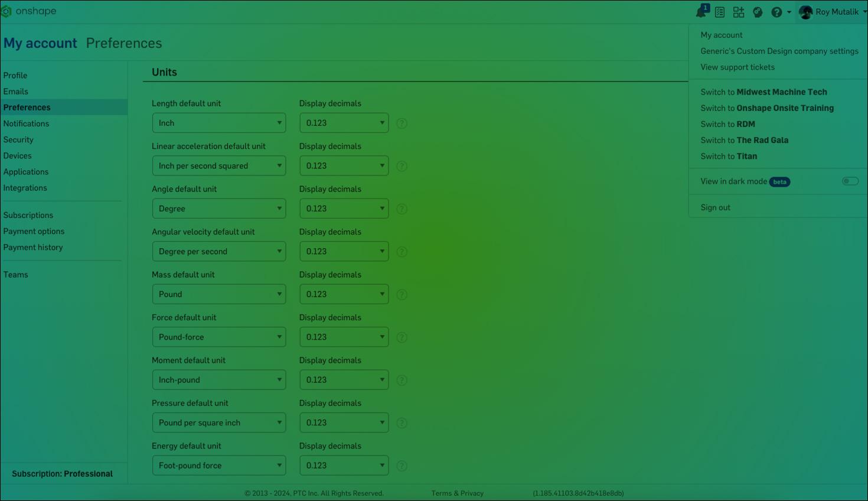Click the Learning Center head icon
Image resolution: width=868 pixels, height=501 pixels.
coord(758,12)
